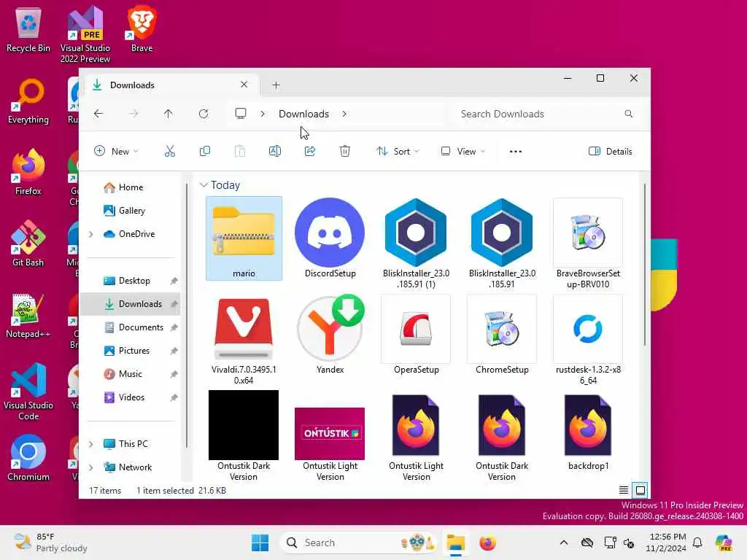Switch to large thumbnails view layout

tap(640, 490)
